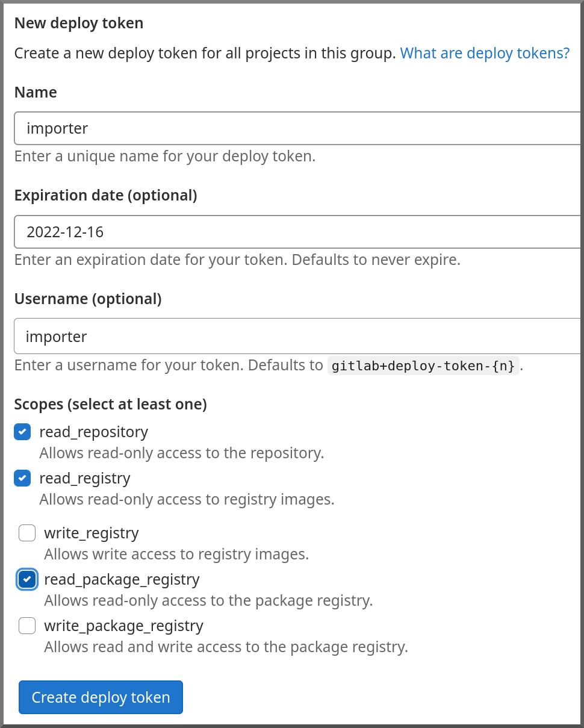
Task: Click the gitlab+deploy-token-{n} code text
Action: coord(423,366)
